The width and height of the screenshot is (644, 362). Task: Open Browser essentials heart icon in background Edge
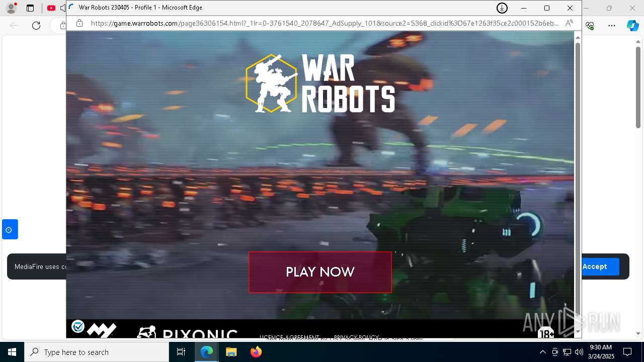590,25
